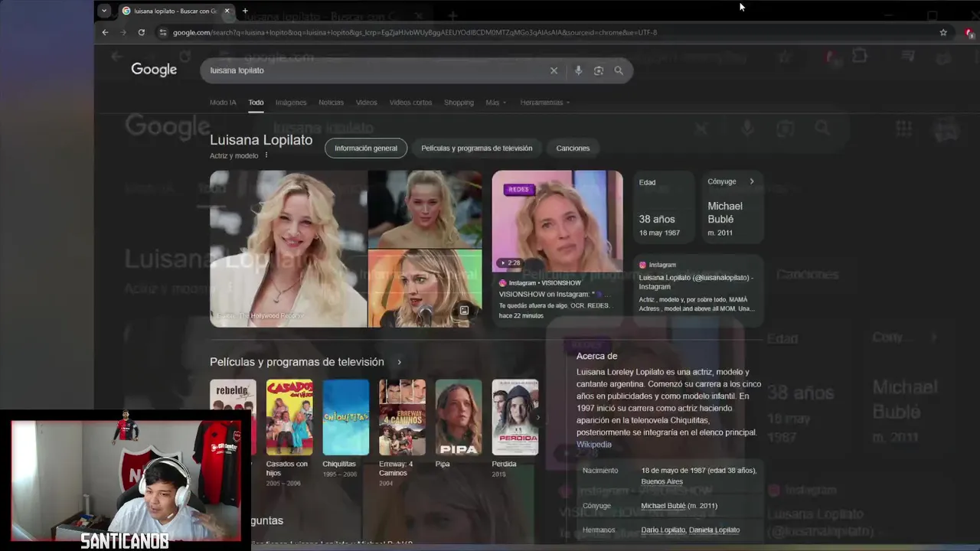The width and height of the screenshot is (980, 551).
Task: Open the Videos tab
Action: (366, 103)
